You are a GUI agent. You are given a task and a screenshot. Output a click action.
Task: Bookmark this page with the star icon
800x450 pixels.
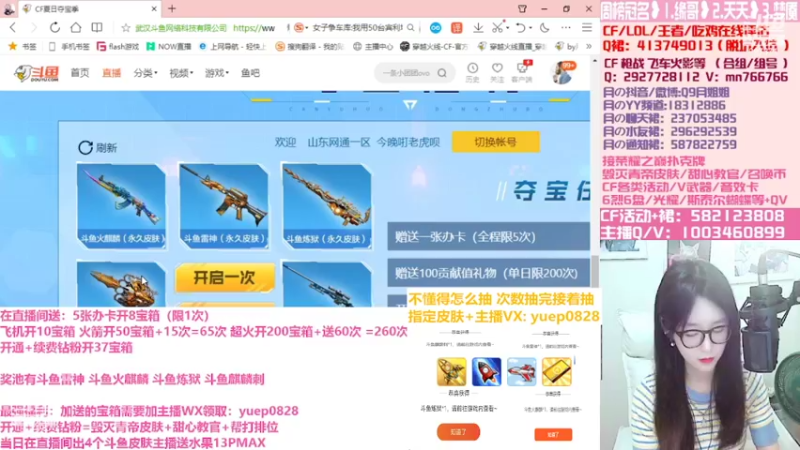click(126, 28)
